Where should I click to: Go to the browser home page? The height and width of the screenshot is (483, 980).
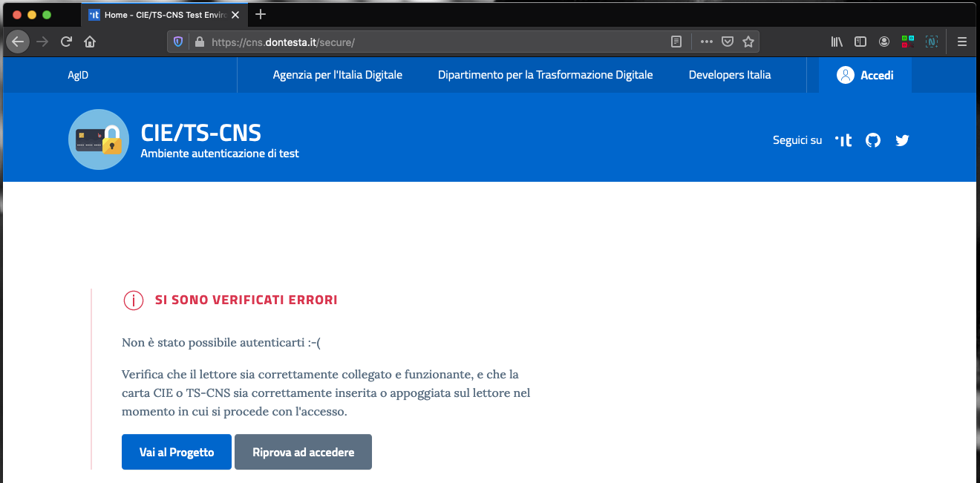pyautogui.click(x=89, y=42)
